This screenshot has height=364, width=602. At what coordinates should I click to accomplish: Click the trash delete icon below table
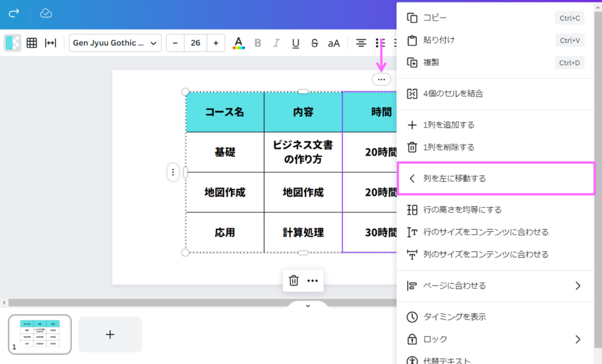click(x=294, y=281)
